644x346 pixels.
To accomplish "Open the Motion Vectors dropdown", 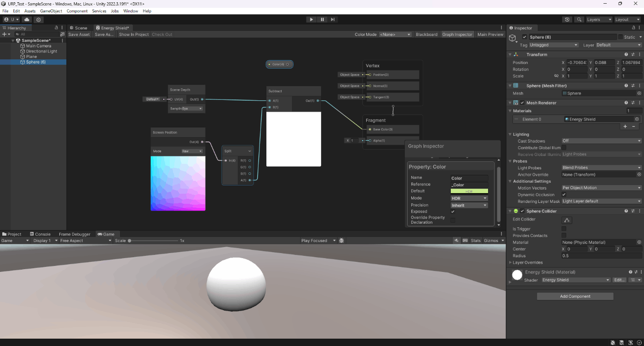I will (x=602, y=188).
